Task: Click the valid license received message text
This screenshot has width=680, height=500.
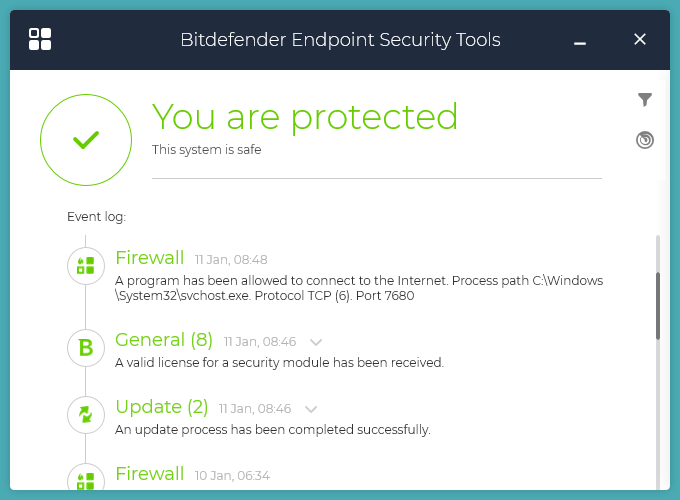Action: click(x=279, y=362)
